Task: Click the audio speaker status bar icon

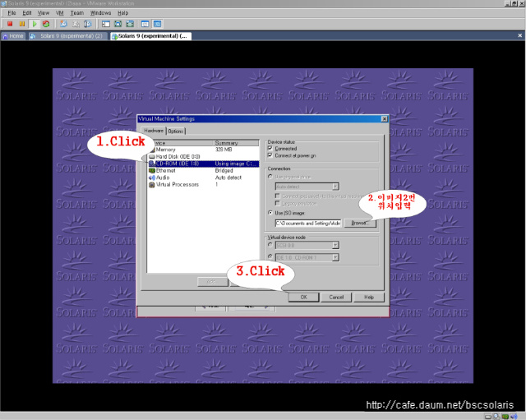Action: 514,417
